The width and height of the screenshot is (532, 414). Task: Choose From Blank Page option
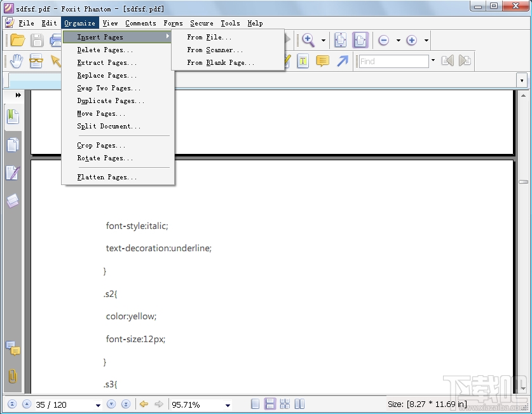228,62
